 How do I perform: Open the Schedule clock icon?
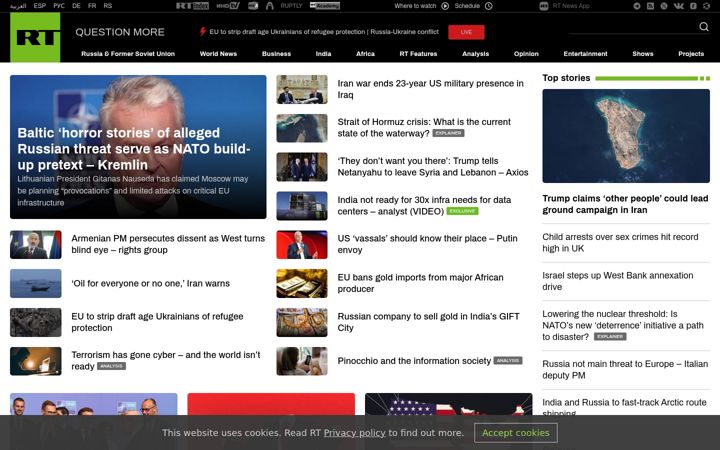pyautogui.click(x=489, y=6)
